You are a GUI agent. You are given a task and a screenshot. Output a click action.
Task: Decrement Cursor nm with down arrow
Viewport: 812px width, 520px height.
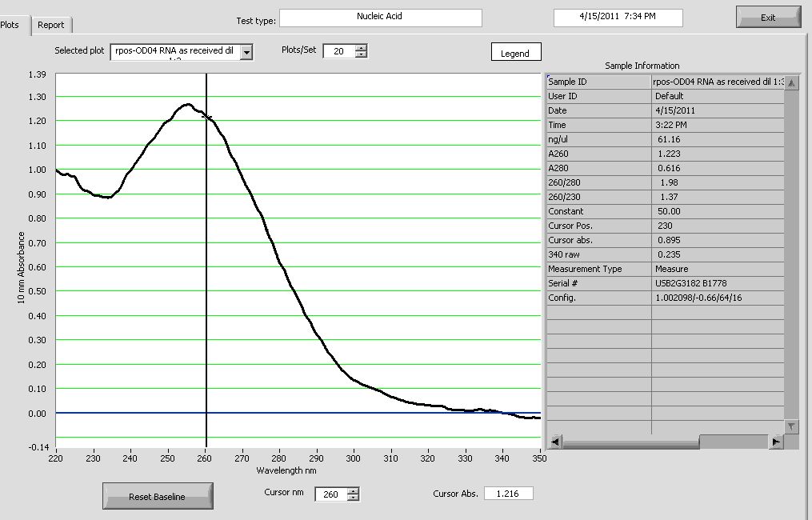(x=354, y=498)
